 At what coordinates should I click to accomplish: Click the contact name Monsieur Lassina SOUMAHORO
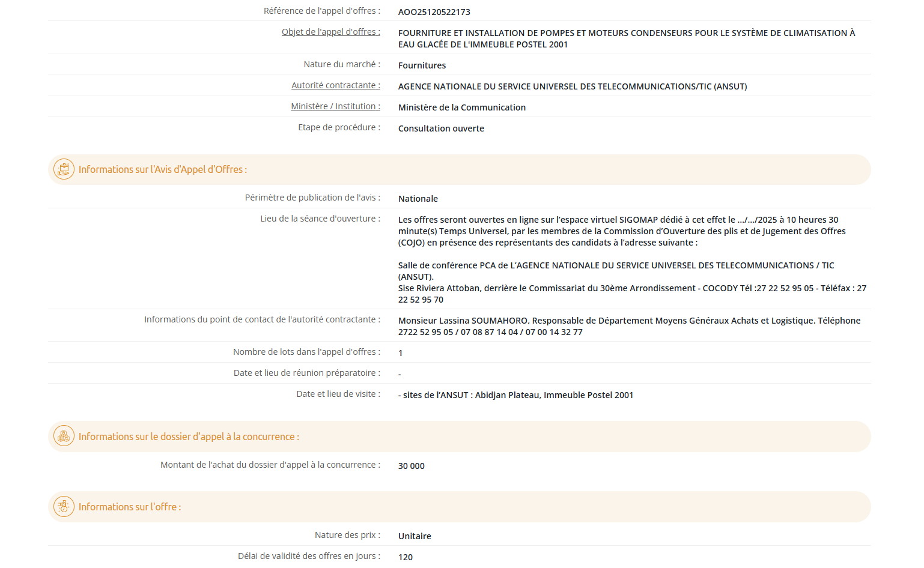point(463,321)
